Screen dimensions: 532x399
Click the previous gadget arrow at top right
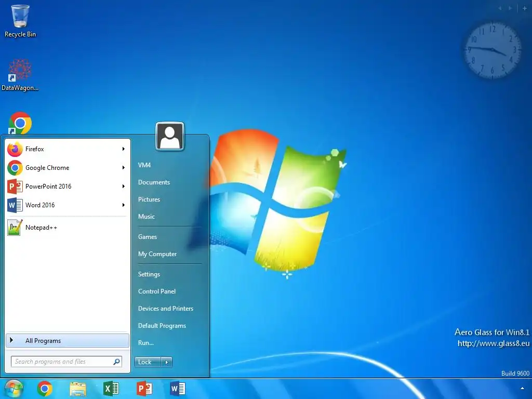coord(500,8)
